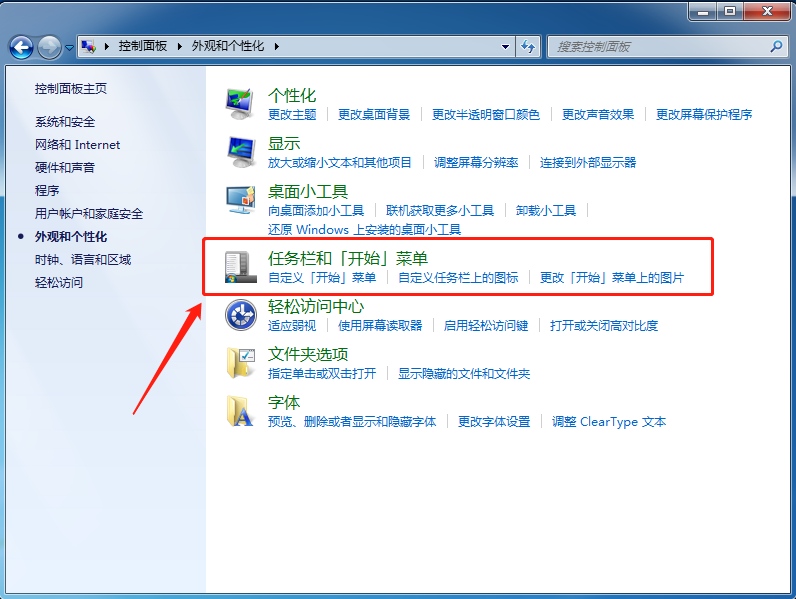Screen dimensions: 796x599
Task: Click the Forward navigation arrow button
Action: (x=49, y=47)
